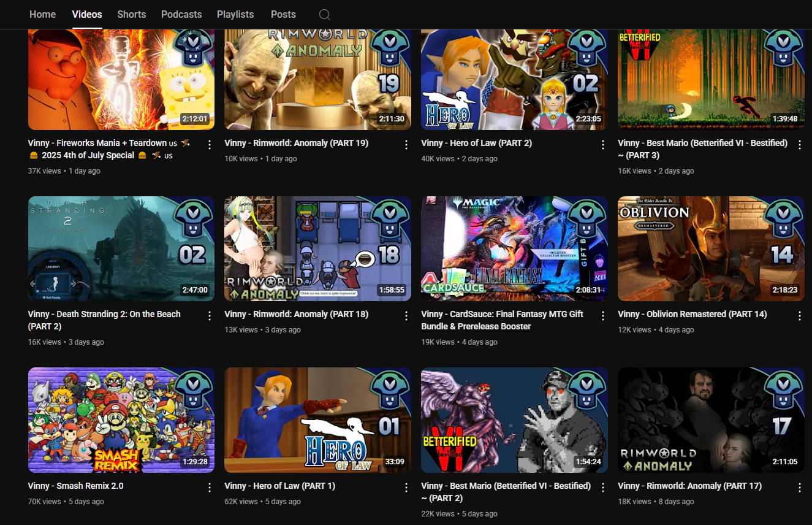Viewport: 812px width, 525px height.
Task: Open action menu for Smash Remix 2.0
Action: [x=209, y=488]
